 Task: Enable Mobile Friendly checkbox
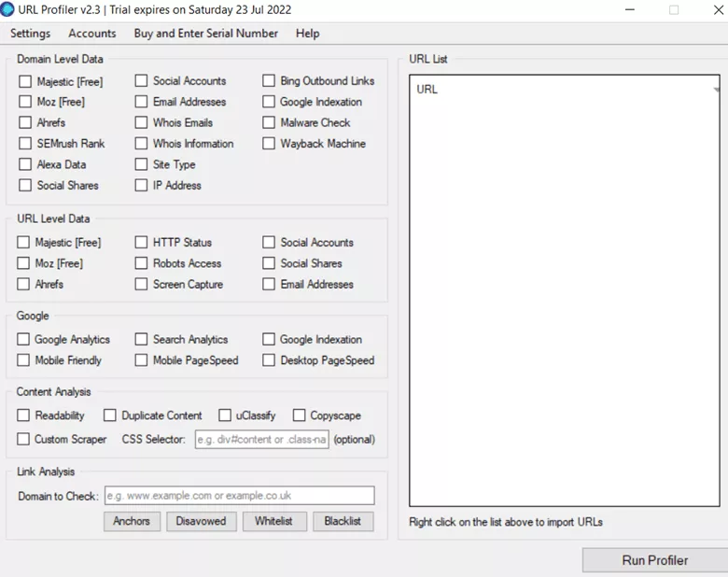(23, 360)
